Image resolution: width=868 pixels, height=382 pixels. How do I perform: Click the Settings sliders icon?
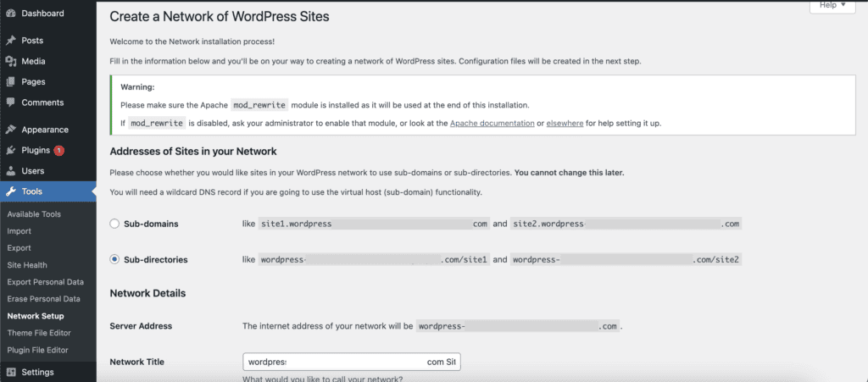click(10, 372)
